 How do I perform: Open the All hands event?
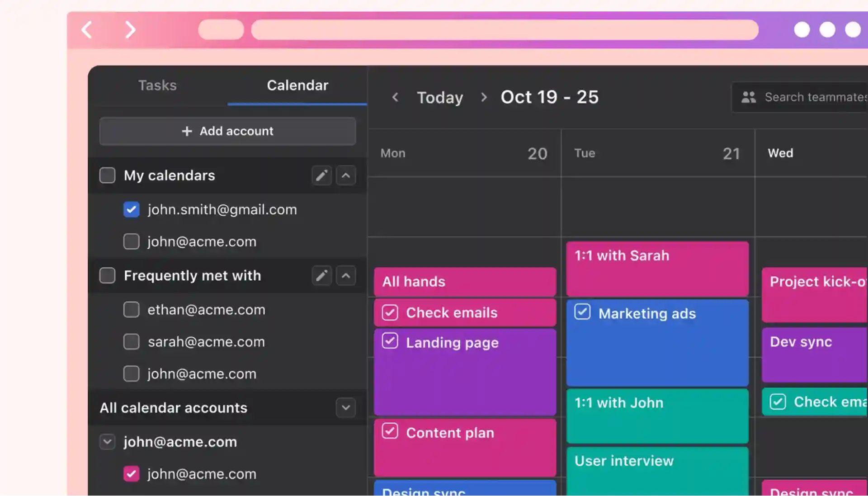click(465, 282)
